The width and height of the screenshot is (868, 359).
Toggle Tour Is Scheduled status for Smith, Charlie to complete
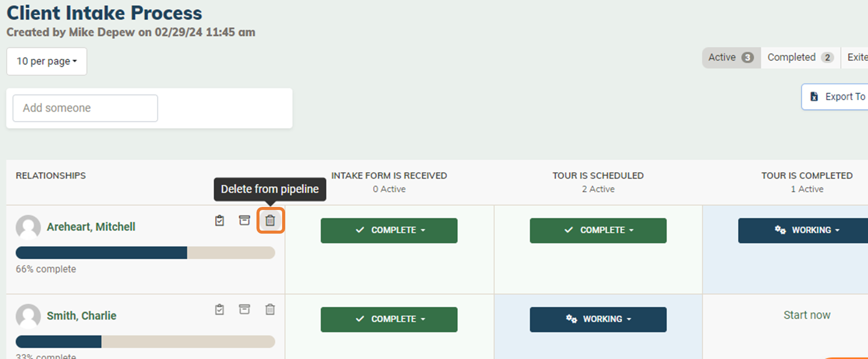[x=597, y=319]
